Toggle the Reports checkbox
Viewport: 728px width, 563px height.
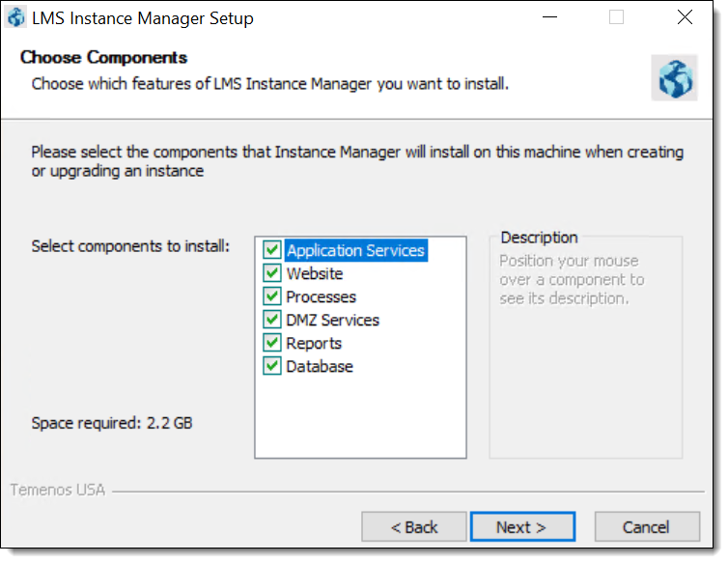pyautogui.click(x=272, y=343)
